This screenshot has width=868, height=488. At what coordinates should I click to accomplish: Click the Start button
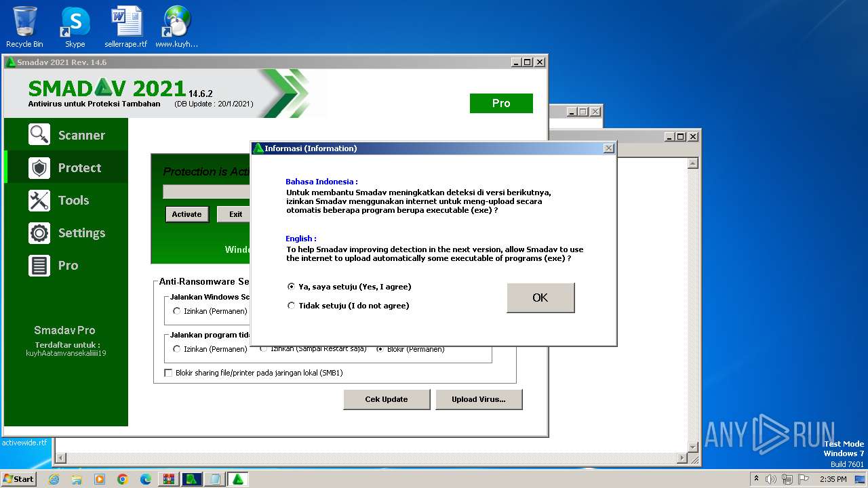tap(19, 479)
